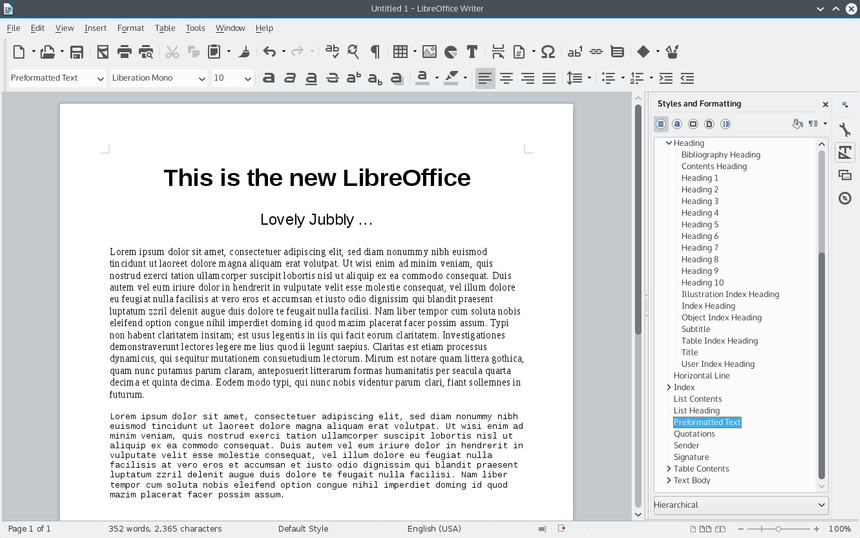Toggle bold formatting
Viewport: 860px width, 538px height.
(269, 78)
